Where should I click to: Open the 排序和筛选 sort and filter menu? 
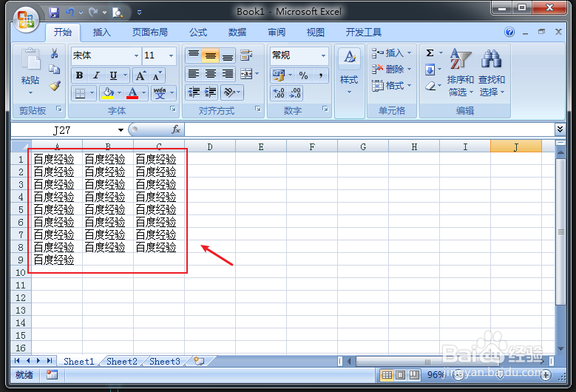click(x=461, y=72)
